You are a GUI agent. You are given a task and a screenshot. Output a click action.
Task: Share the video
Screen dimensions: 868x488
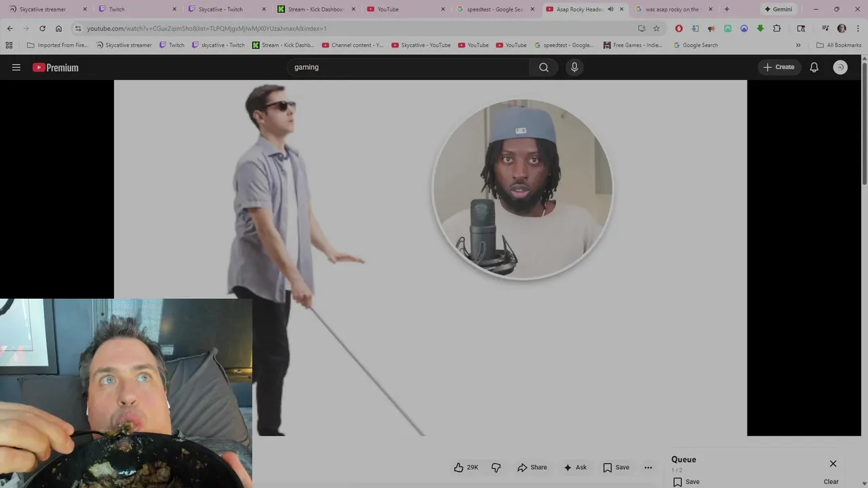click(x=532, y=467)
